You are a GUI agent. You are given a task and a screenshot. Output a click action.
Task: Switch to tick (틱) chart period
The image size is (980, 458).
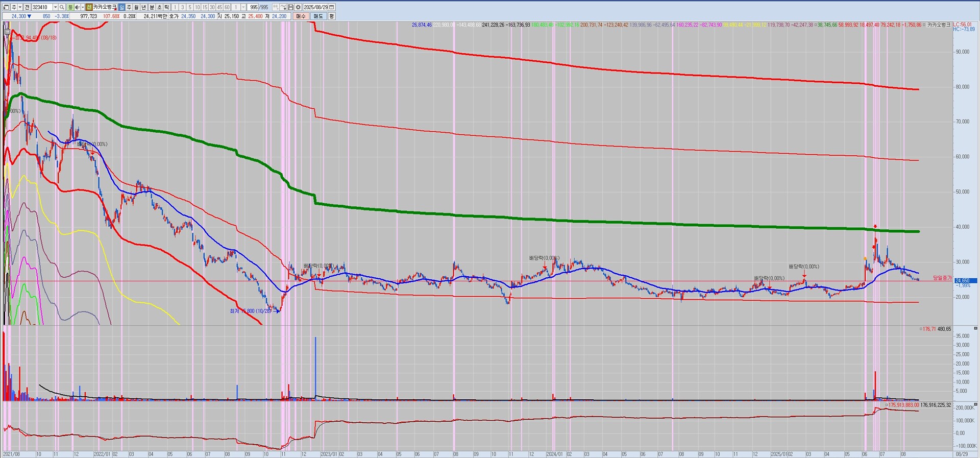[x=166, y=7]
